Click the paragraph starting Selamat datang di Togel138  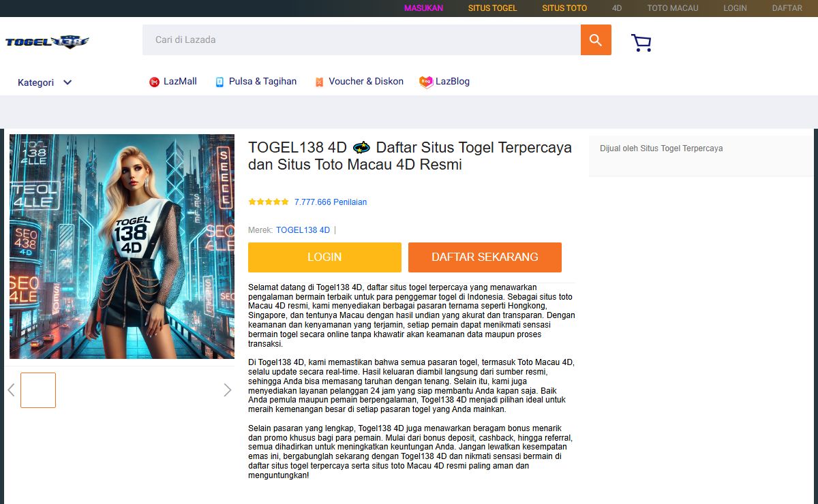coord(412,315)
